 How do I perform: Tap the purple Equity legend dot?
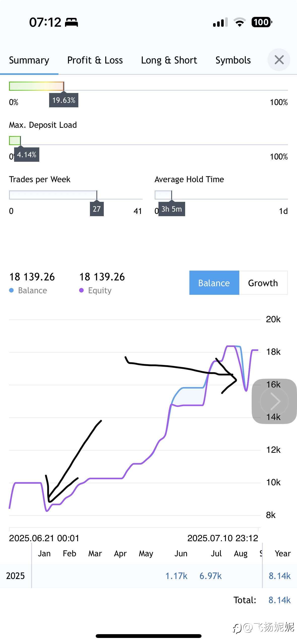[81, 291]
